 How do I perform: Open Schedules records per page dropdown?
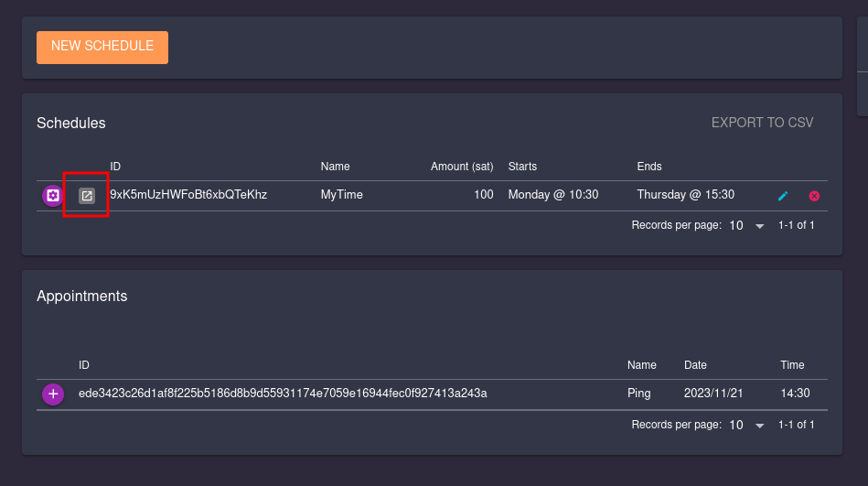(746, 225)
